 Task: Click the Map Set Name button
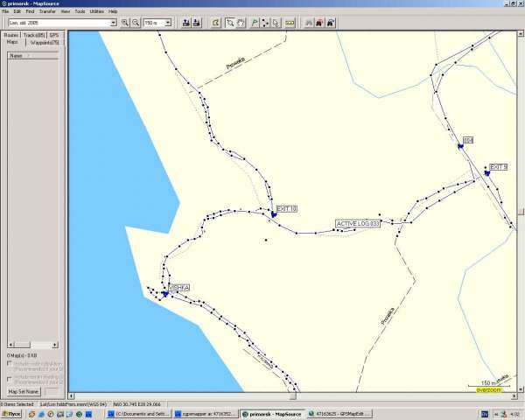24,392
